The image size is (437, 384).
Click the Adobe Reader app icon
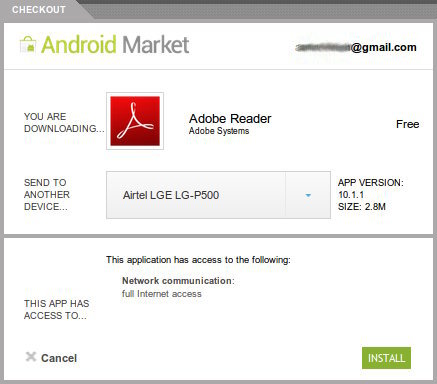coord(135,121)
